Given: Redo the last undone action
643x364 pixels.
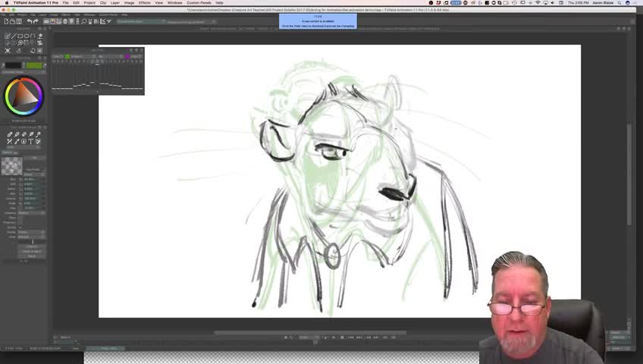Looking at the screenshot, I should click(x=36, y=21).
